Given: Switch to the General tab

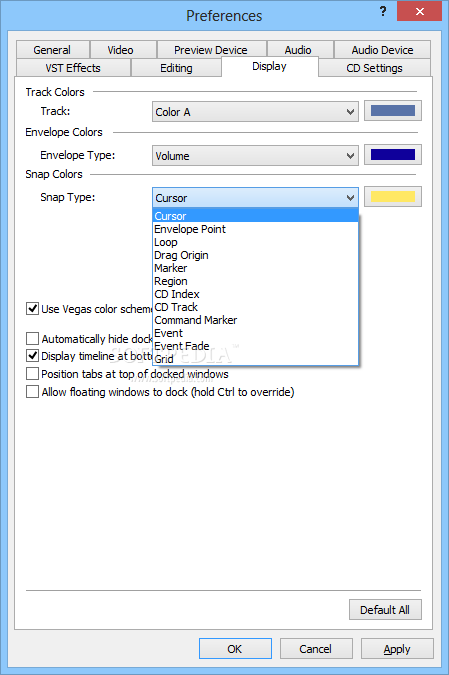Looking at the screenshot, I should tap(53, 50).
